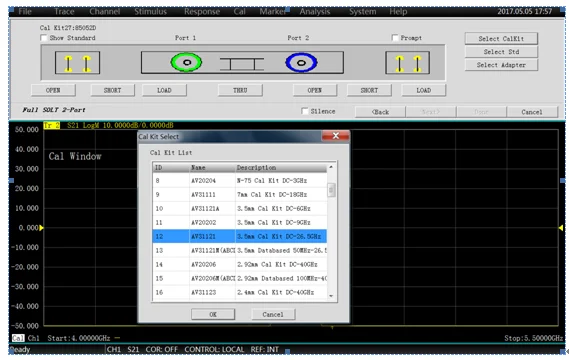Click the scroll up arrow in Cal Kit List
Viewport: 569px width, 360px height.
331,167
